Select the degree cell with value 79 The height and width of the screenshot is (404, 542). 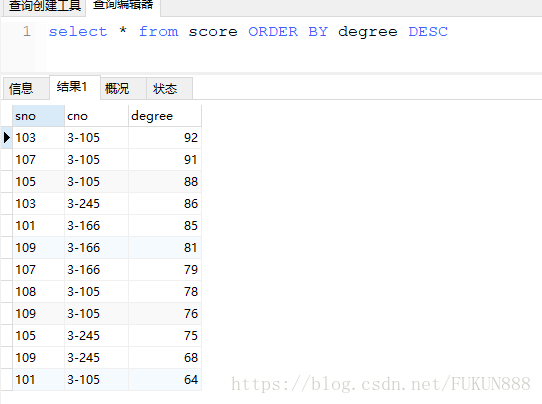pyautogui.click(x=165, y=270)
